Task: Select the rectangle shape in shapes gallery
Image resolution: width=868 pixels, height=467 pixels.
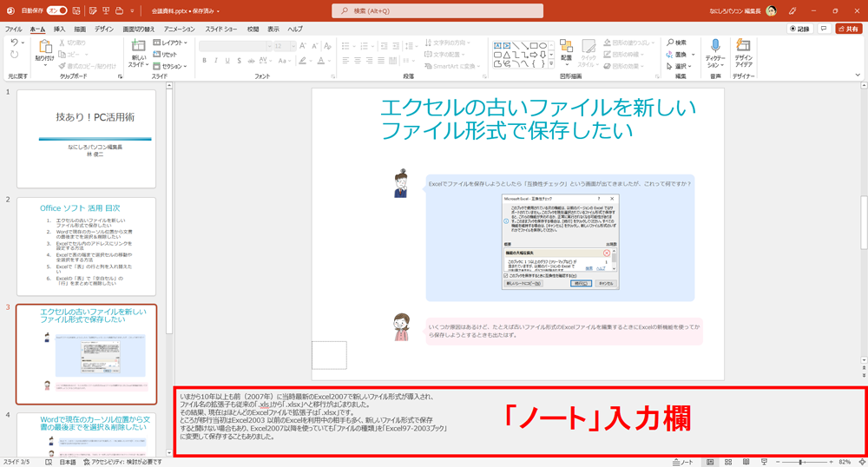Action: tap(534, 45)
